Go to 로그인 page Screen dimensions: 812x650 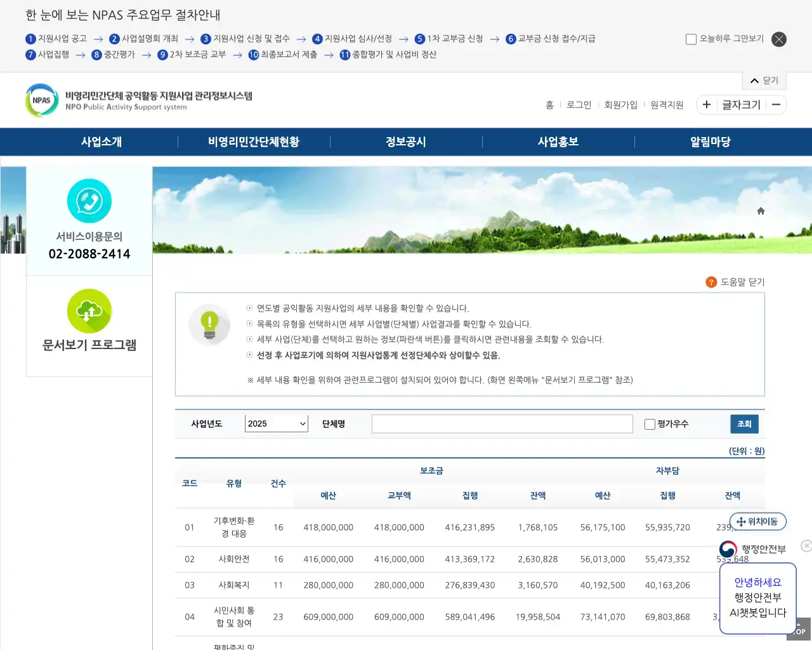pyautogui.click(x=579, y=105)
